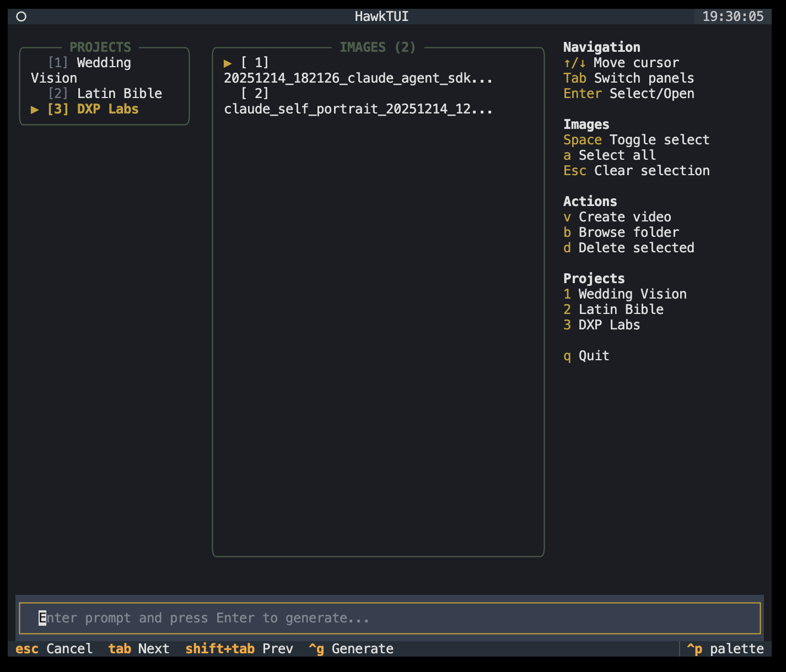Click the Delete selected action
Screen dimensions: 786x672
coord(628,247)
